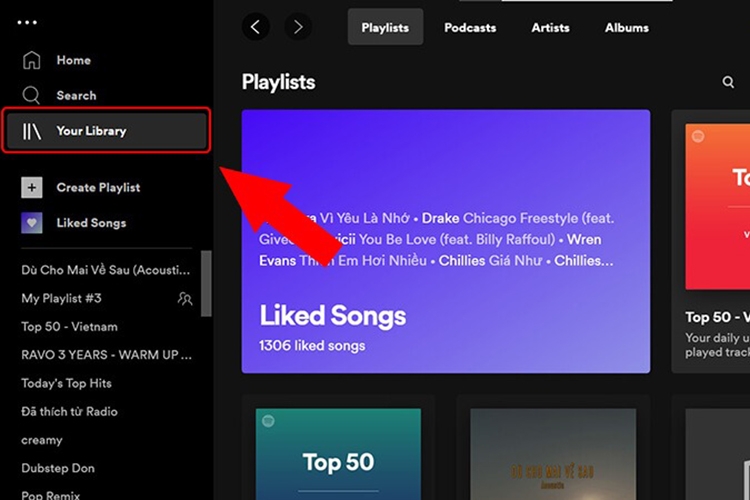This screenshot has height=500, width=750.
Task: Switch to the Playlists tab
Action: 385,27
